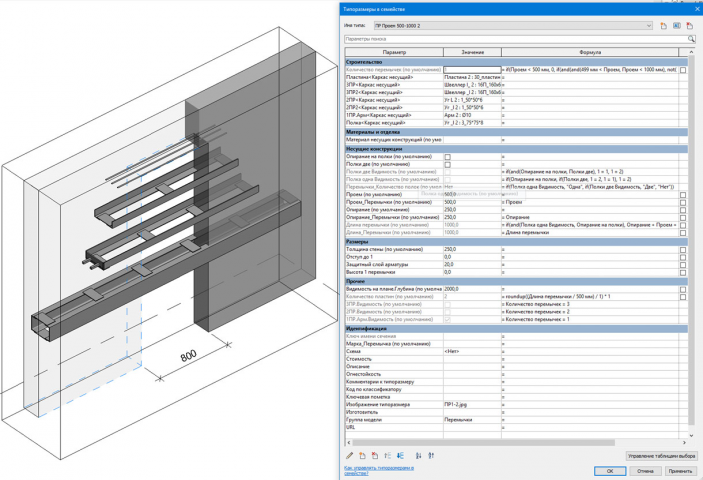Click the 800 dimension in 3D view
703x480 pixels.
[x=188, y=356]
